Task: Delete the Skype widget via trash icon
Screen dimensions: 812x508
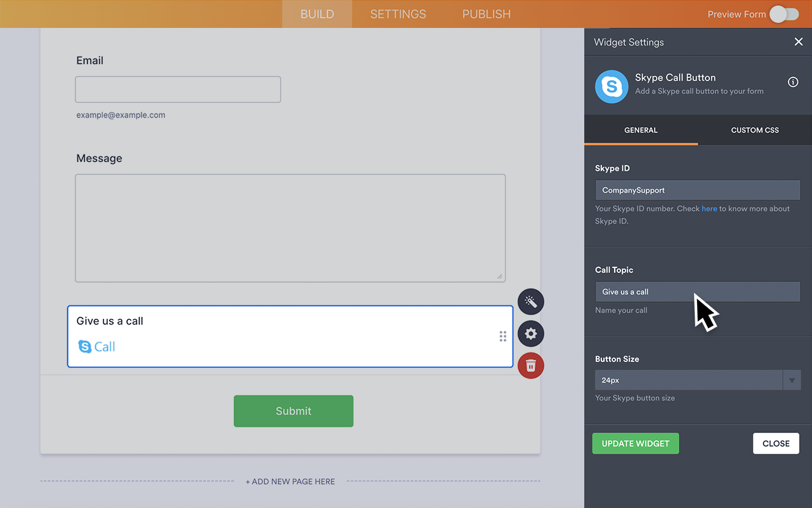Action: click(x=530, y=366)
